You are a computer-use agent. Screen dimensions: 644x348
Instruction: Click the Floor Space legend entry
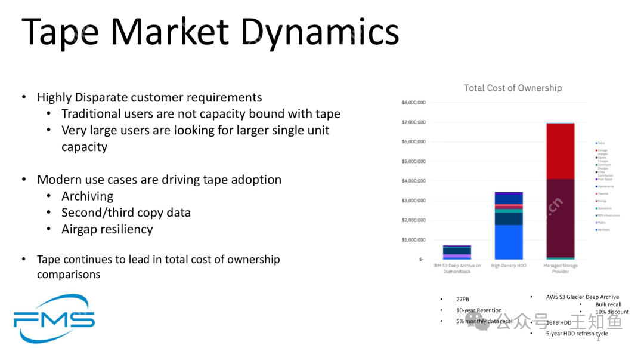(605, 179)
